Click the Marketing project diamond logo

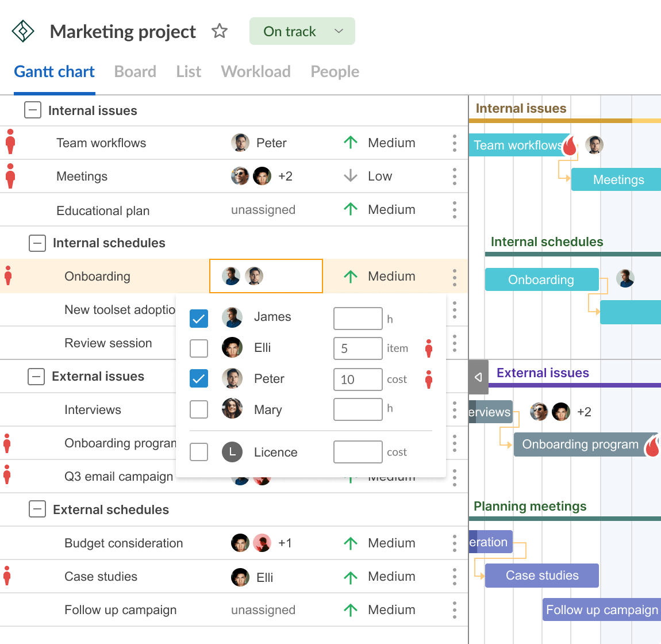pos(22,31)
